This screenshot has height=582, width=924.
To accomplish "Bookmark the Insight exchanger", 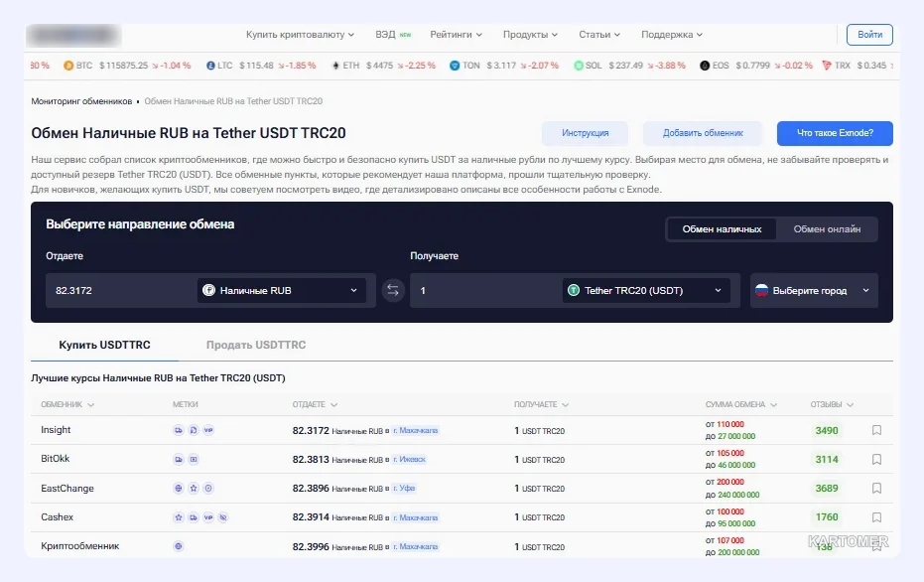I will tap(877, 430).
